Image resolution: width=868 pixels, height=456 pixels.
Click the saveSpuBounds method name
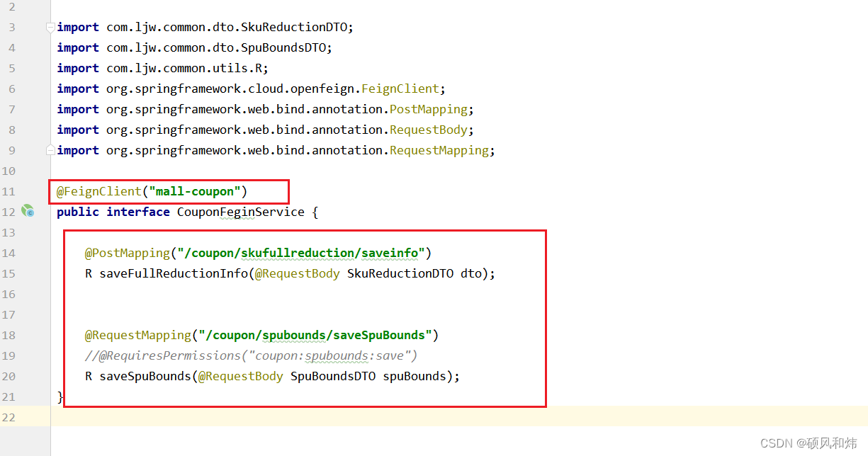click(x=145, y=376)
